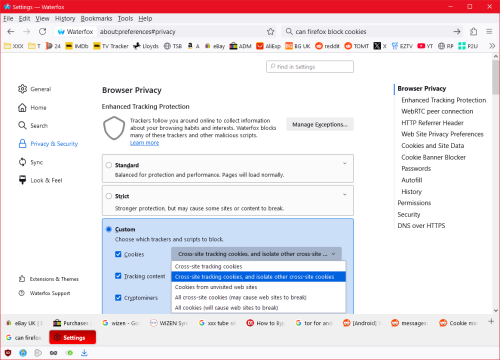
Task: Open the History menu
Action: [x=65, y=18]
